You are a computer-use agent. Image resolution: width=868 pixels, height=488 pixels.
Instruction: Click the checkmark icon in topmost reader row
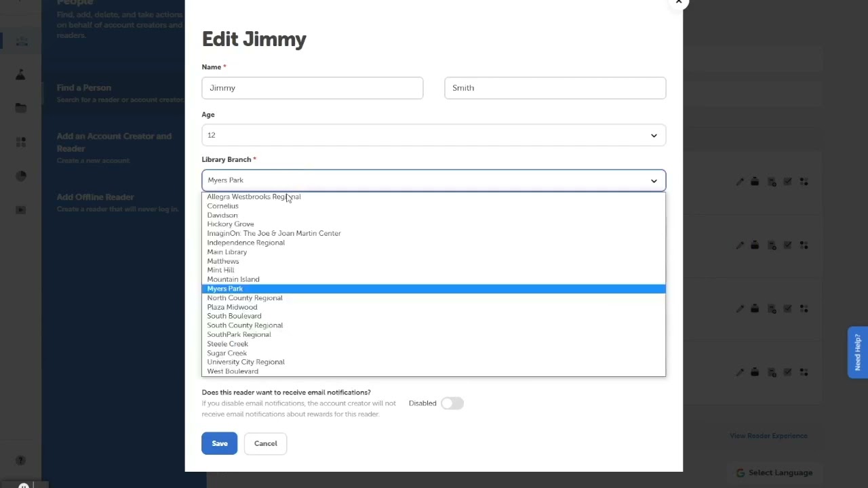point(788,182)
